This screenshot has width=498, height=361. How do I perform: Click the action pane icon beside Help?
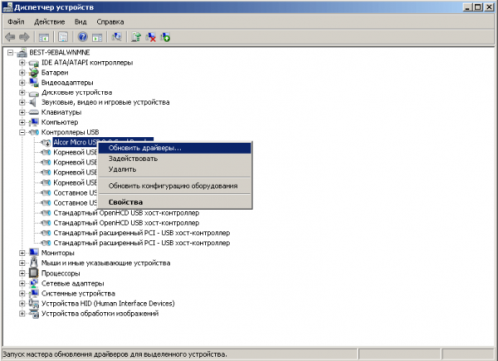pos(97,37)
